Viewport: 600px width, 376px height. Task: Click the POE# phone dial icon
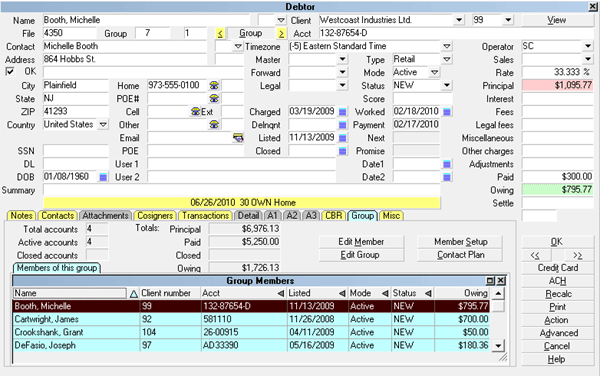pyautogui.click(x=214, y=98)
